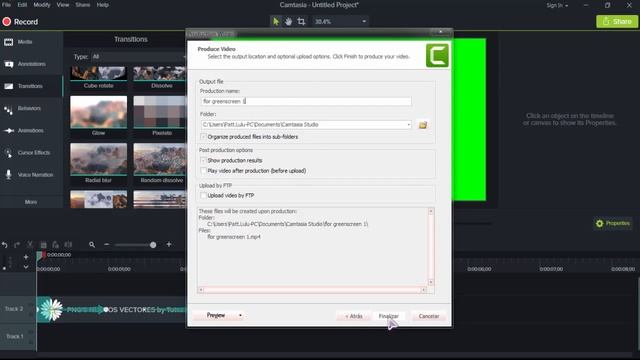Click the Redo icon on timeline
Screen dimensions: 640x360
(17, 245)
